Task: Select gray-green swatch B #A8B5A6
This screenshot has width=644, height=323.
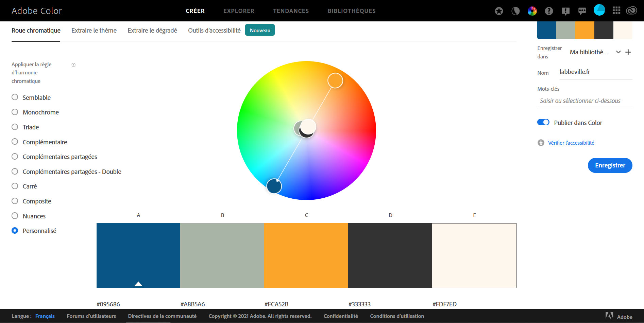Action: coord(222,255)
